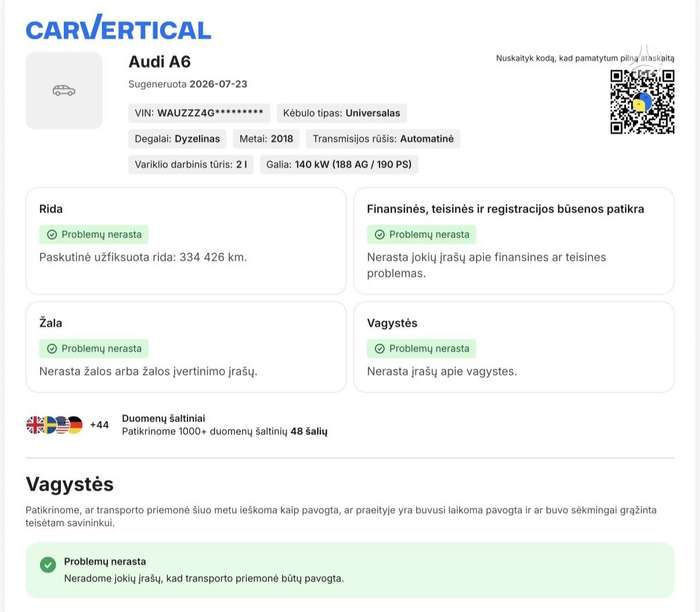This screenshot has width=700, height=612.
Task: Click the check icon in Žala card
Action: coord(52,349)
